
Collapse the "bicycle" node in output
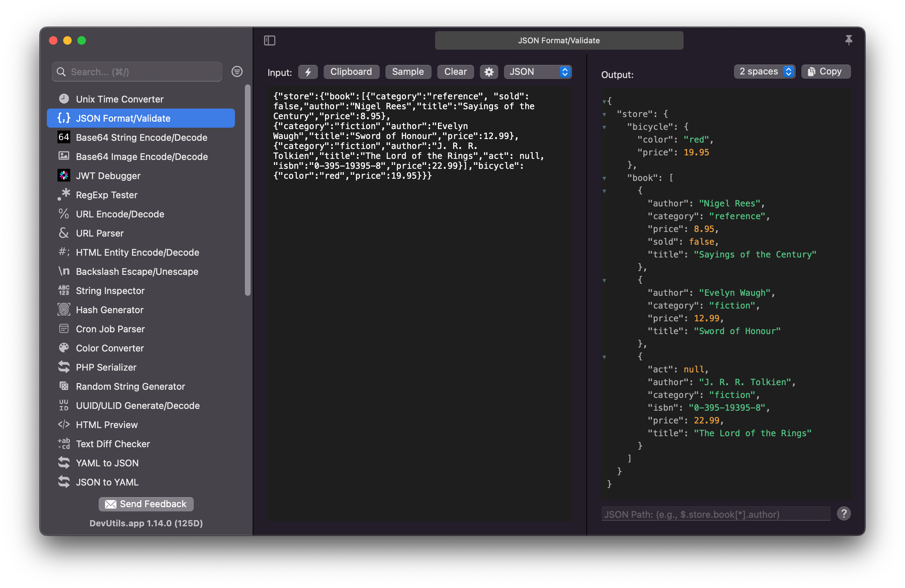click(604, 127)
